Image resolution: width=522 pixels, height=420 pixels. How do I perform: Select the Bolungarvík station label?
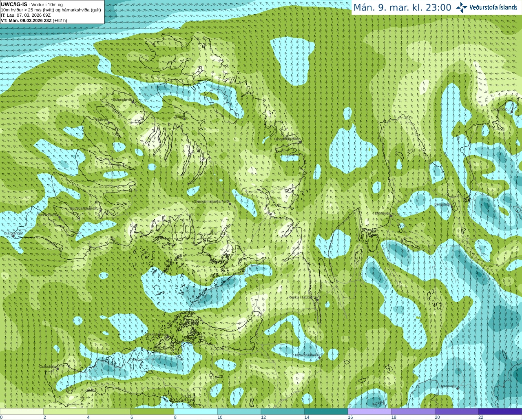click(122, 99)
